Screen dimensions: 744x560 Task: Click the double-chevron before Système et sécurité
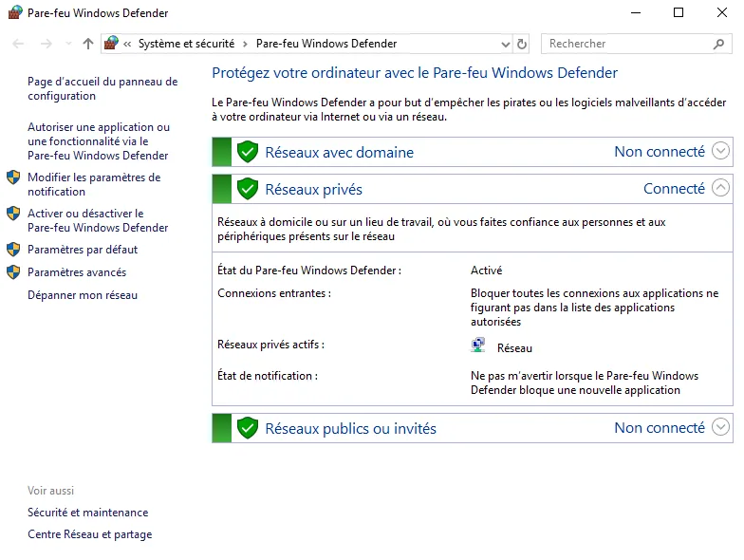pos(127,44)
